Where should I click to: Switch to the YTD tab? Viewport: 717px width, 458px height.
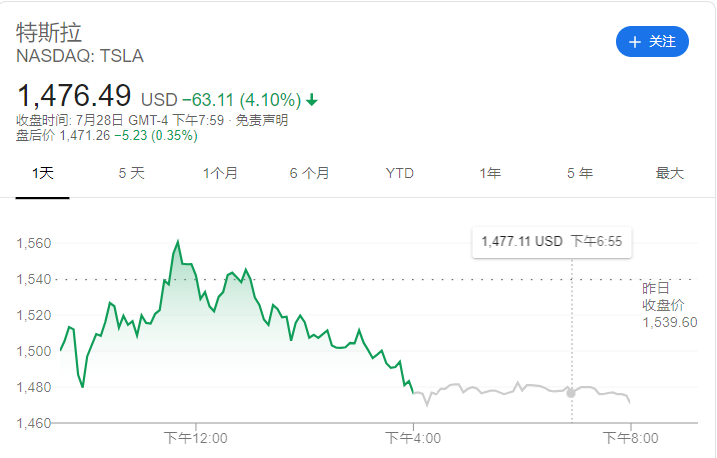tap(400, 173)
